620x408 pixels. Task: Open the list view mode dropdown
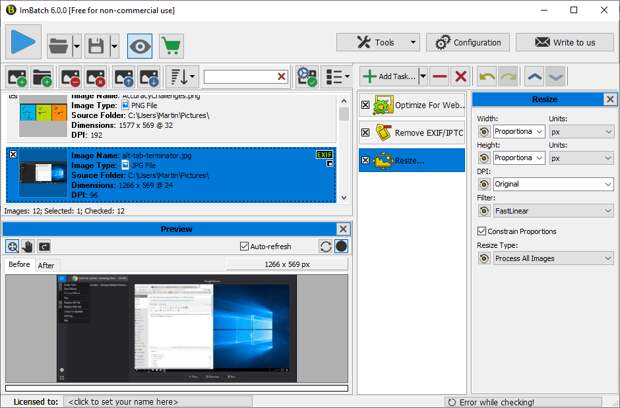pyautogui.click(x=337, y=77)
